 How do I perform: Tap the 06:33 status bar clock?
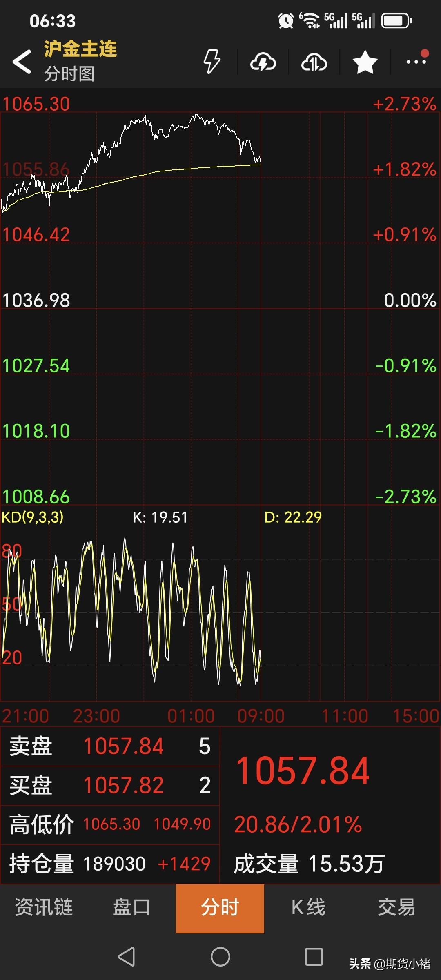coord(53,21)
